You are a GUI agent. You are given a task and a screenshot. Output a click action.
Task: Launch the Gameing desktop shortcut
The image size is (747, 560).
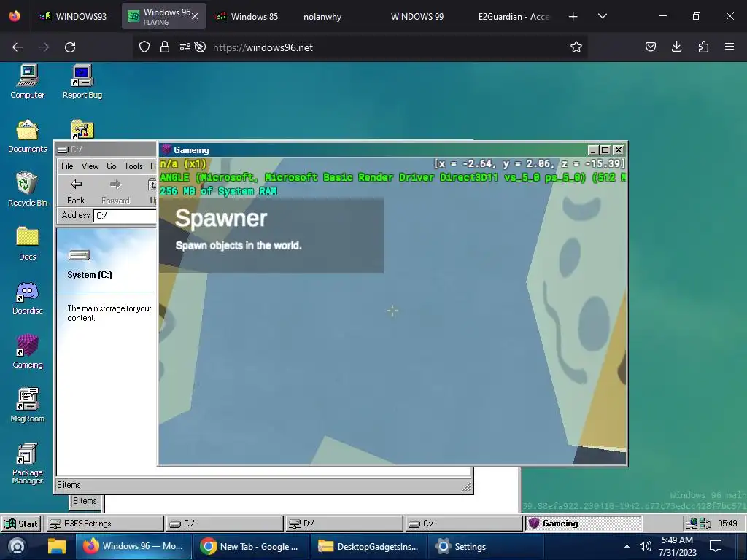[28, 351]
